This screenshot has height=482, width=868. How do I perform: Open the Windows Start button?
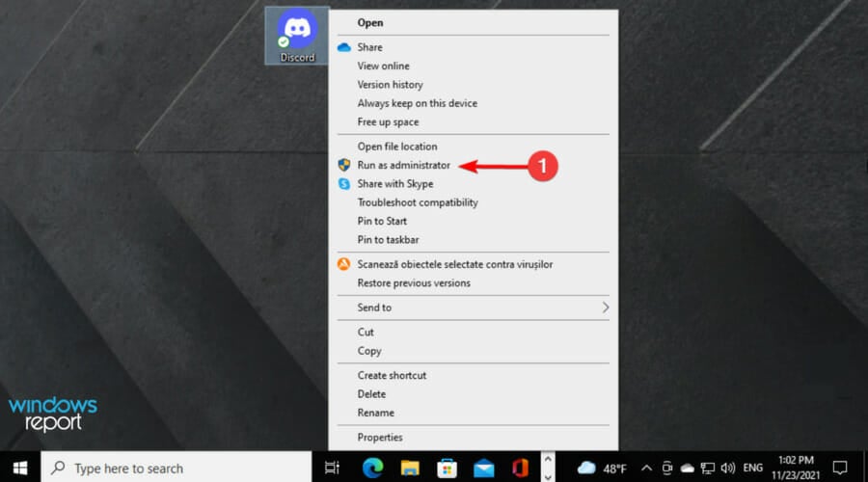(20, 469)
